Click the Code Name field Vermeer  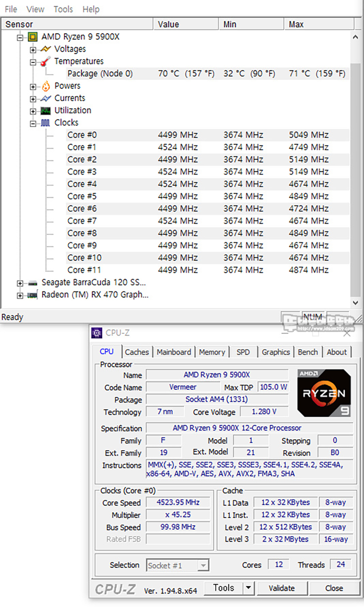183,387
